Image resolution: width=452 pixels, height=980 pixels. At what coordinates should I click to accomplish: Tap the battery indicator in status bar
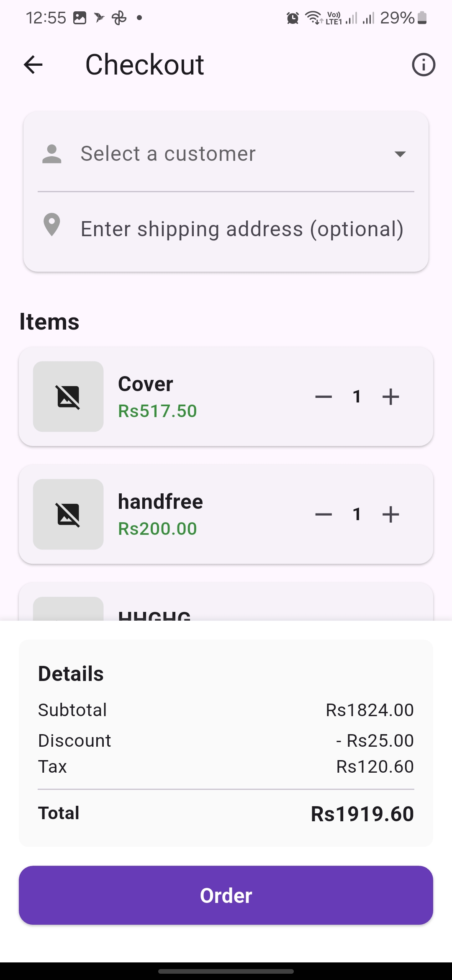coord(422,18)
